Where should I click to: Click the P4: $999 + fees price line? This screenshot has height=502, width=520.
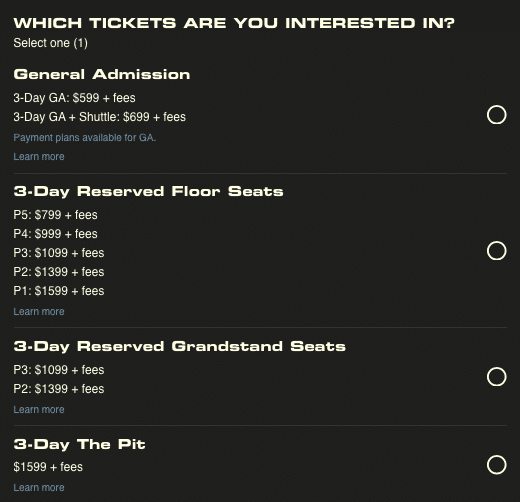point(55,234)
